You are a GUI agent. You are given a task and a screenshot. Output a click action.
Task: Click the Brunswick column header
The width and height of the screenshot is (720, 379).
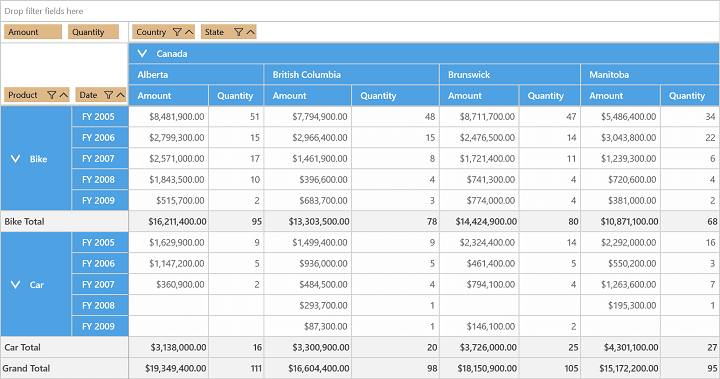tap(510, 74)
